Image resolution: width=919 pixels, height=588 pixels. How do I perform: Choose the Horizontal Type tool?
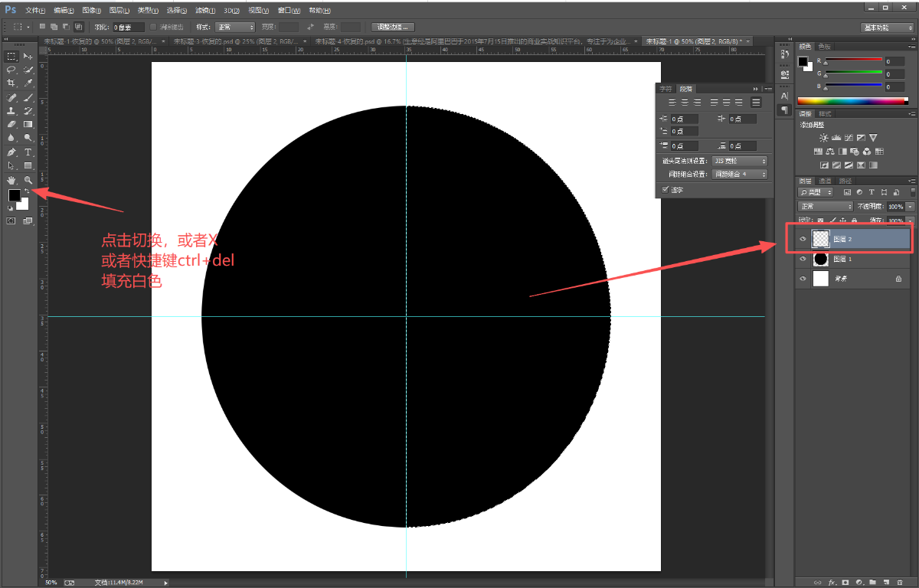coord(28,152)
